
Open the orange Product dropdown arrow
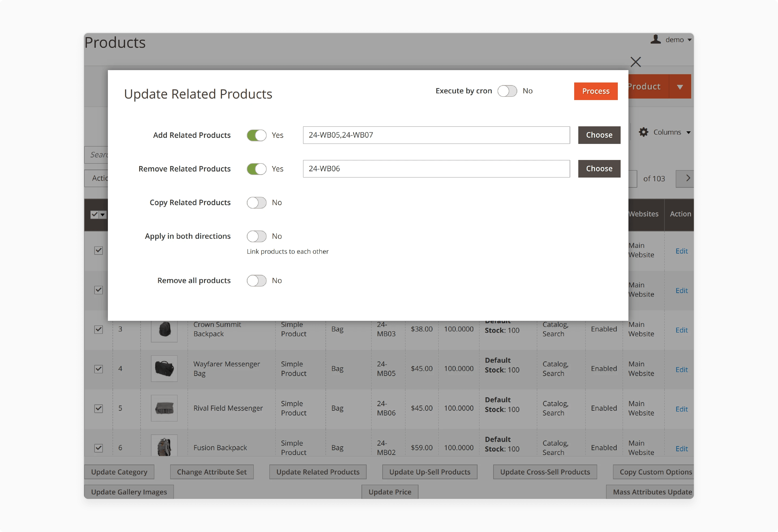[680, 86]
